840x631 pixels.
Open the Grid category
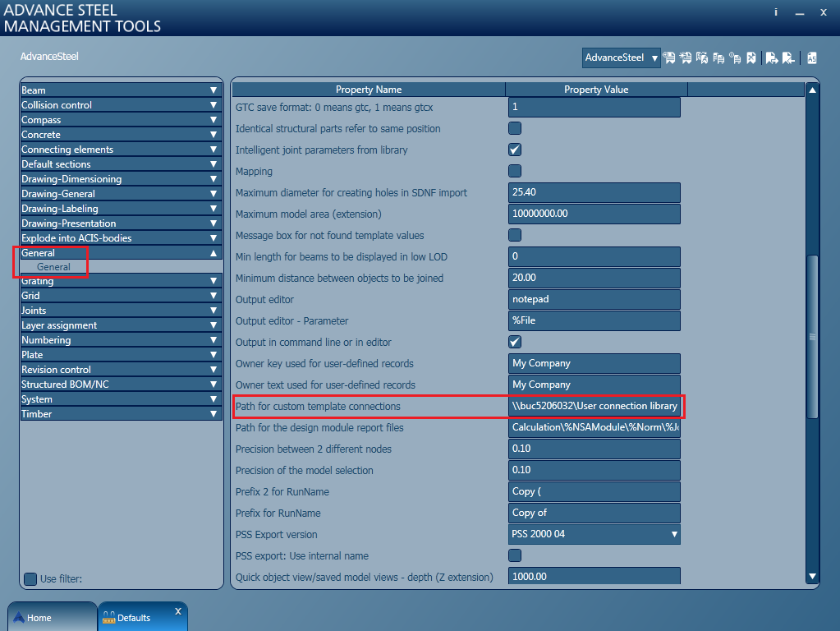[x=121, y=296]
